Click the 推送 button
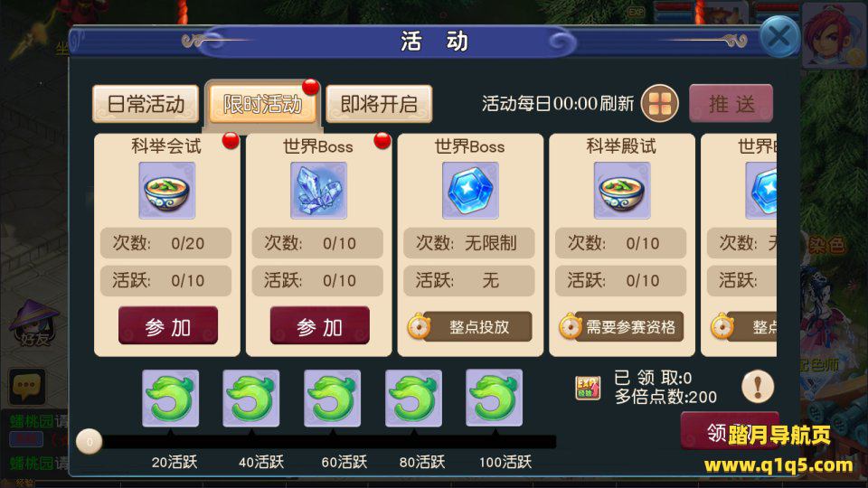This screenshot has width=868, height=488. pos(731,103)
